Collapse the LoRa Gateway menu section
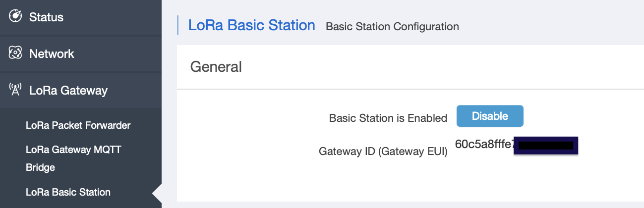Viewport: 644px width, 208px height. click(x=81, y=91)
